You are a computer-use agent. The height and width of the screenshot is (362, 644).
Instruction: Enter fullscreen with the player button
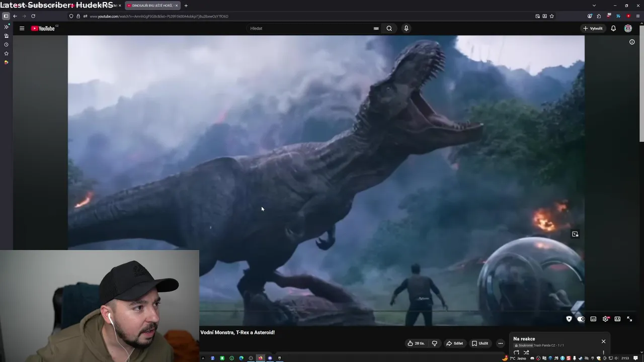[x=629, y=319]
